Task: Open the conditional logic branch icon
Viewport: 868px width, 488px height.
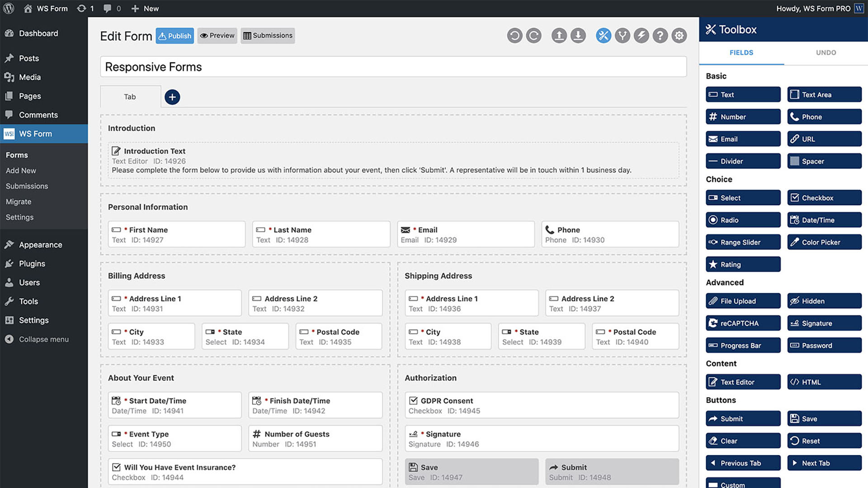Action: tap(623, 36)
